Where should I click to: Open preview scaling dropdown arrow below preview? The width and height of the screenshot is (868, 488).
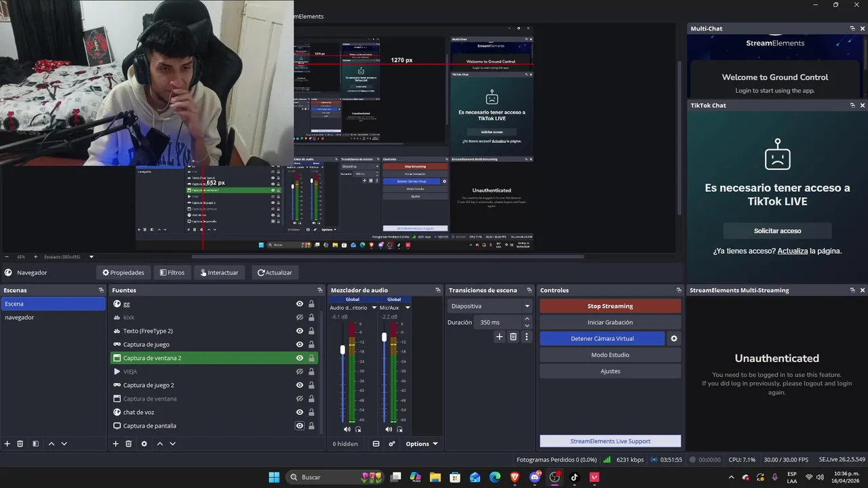tap(92, 257)
